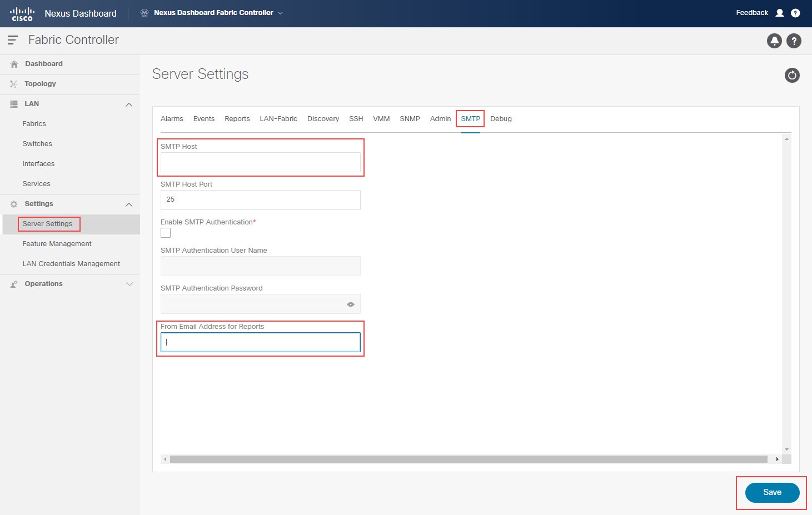Image resolution: width=812 pixels, height=515 pixels.
Task: Select Server Settings in sidebar
Action: (47, 224)
